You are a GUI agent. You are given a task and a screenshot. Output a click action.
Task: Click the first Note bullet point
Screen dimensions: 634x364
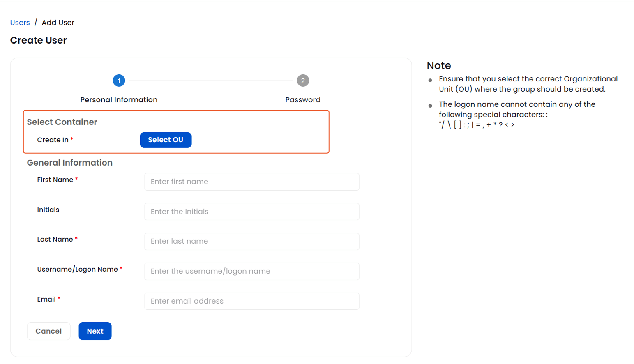pyautogui.click(x=528, y=84)
